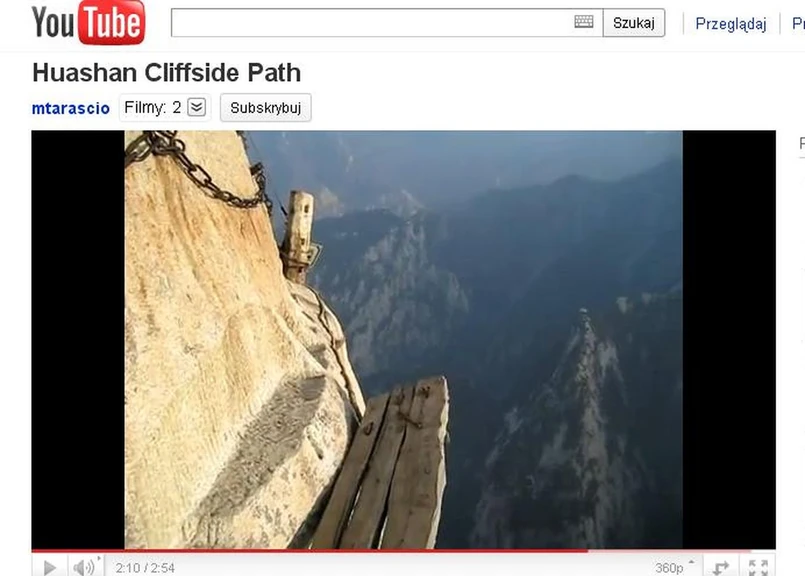
Task: Click inside the YouTube search field
Action: pyautogui.click(x=372, y=23)
